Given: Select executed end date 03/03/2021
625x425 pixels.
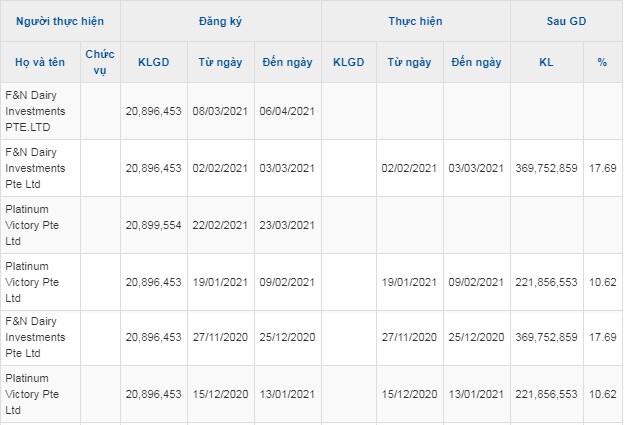Looking at the screenshot, I should pyautogui.click(x=476, y=168).
